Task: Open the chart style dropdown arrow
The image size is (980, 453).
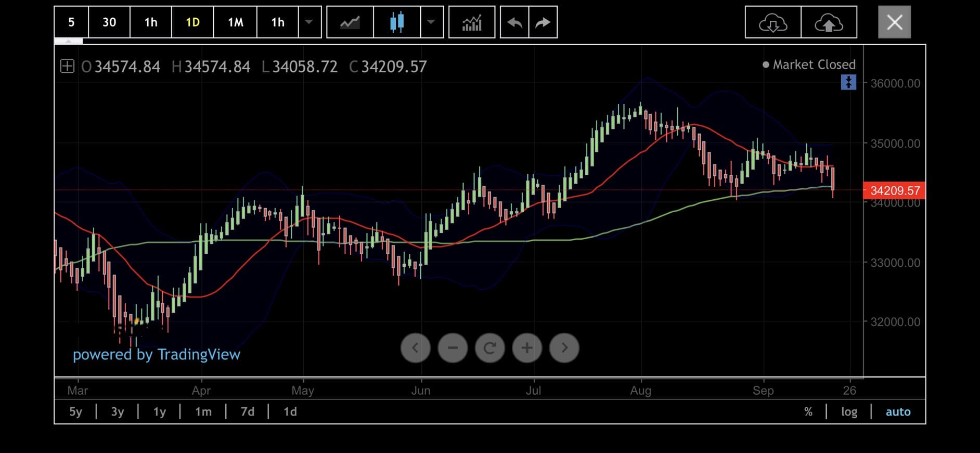Action: click(431, 22)
